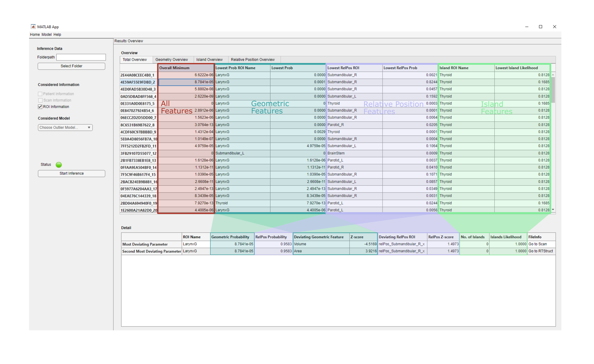This screenshot has height=364, width=594.
Task: Click the Select Folder button
Action: point(71,66)
